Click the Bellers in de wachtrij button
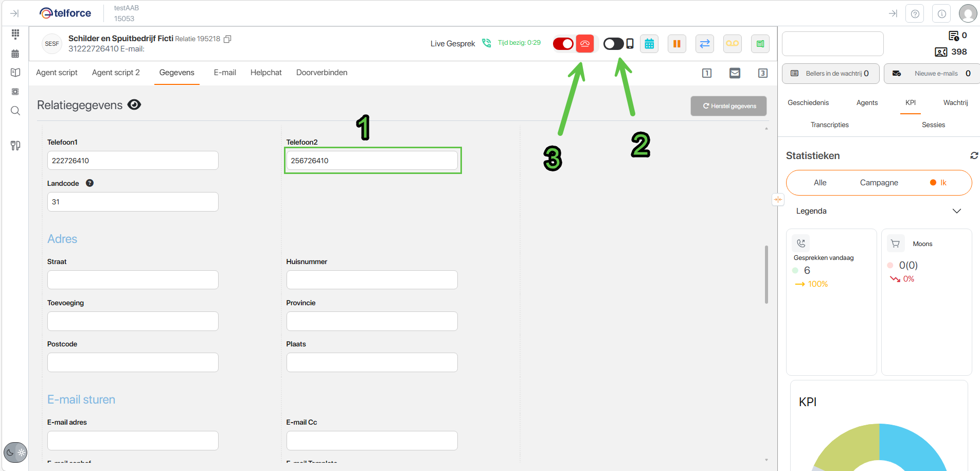The image size is (980, 471). [830, 74]
